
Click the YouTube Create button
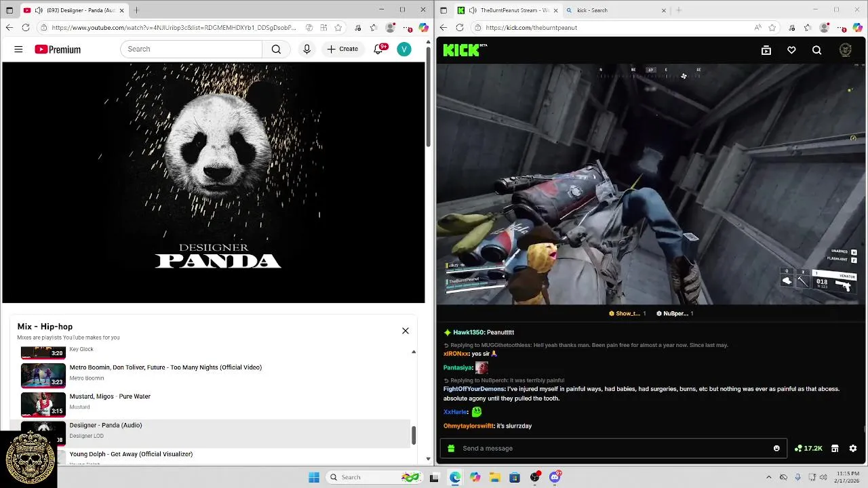click(342, 49)
